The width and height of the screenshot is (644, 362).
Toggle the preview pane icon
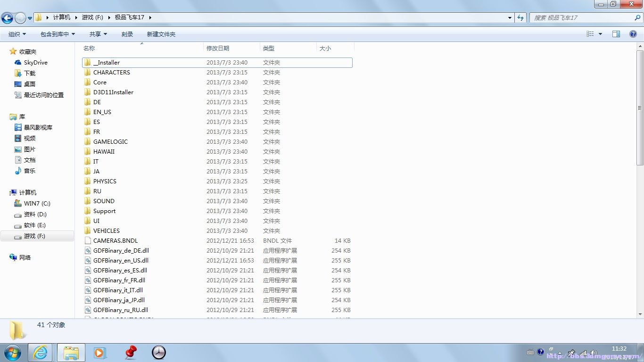616,33
